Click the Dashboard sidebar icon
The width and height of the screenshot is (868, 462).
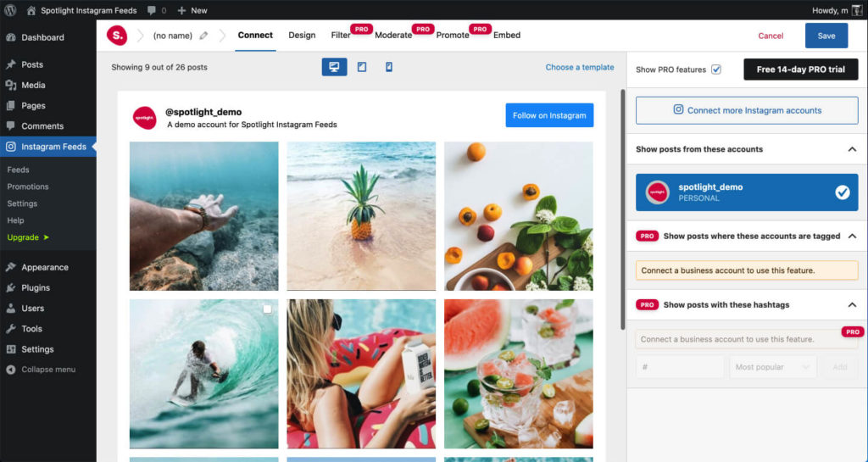tap(10, 37)
